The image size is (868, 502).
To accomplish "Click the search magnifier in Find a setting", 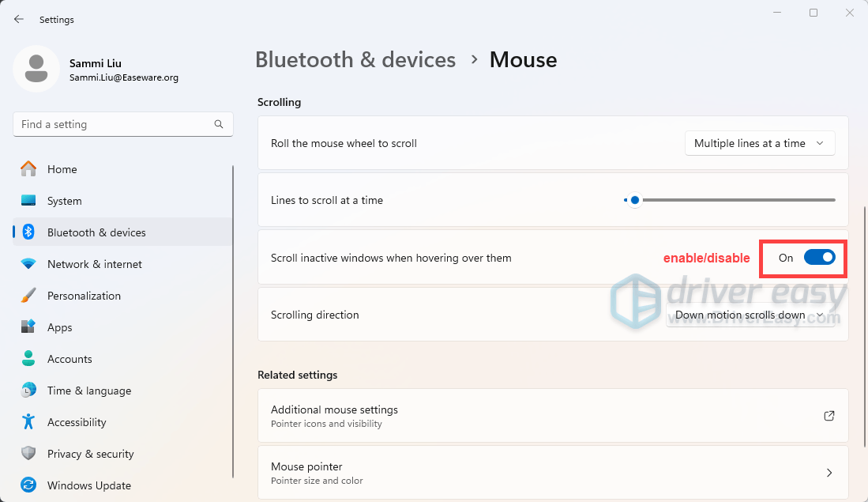I will click(x=219, y=124).
